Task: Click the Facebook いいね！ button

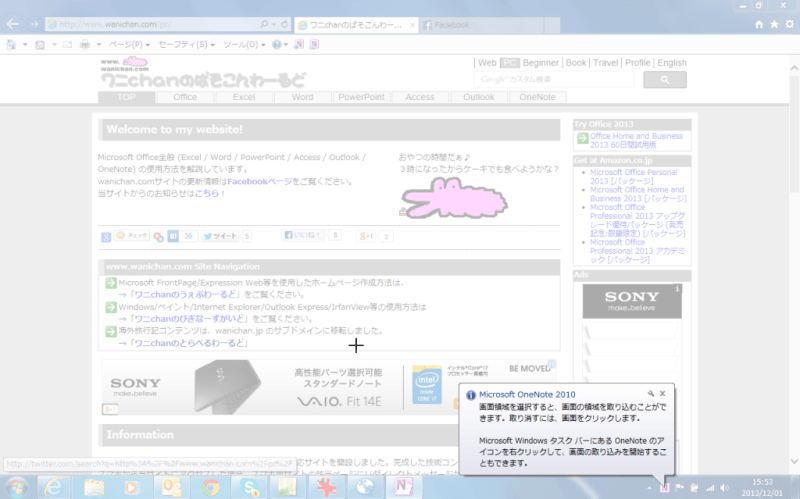Action: coord(303,235)
